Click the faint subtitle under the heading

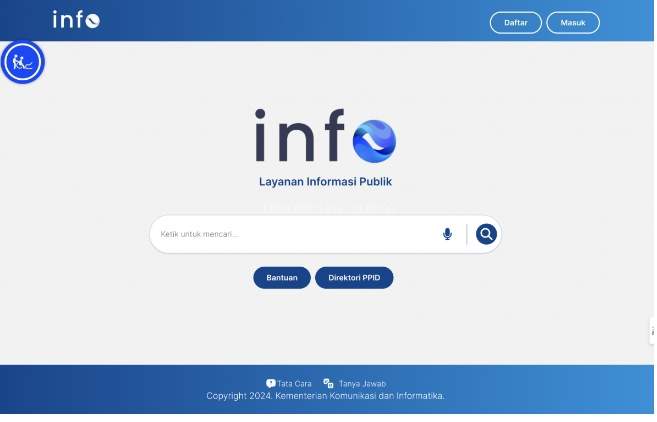point(326,206)
